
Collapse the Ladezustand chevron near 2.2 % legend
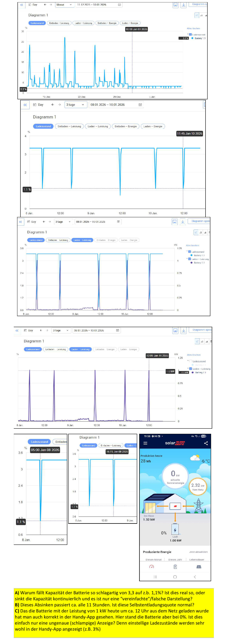pos(188,34)
